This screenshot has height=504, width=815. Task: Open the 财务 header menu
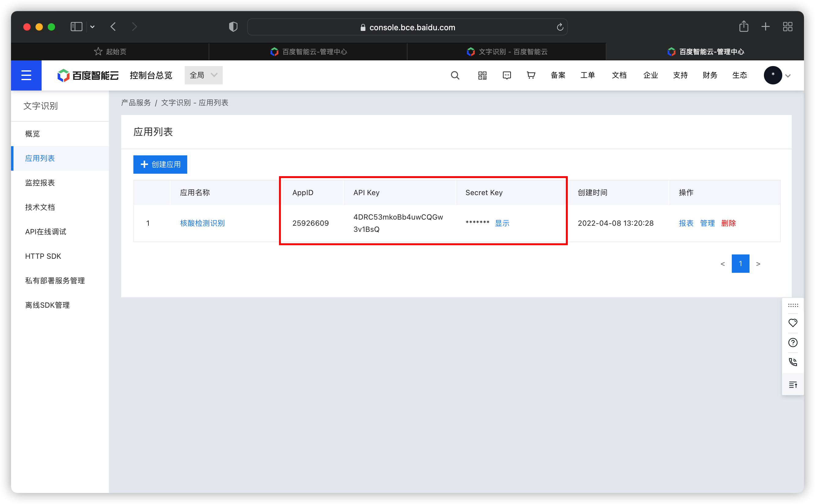(x=710, y=75)
